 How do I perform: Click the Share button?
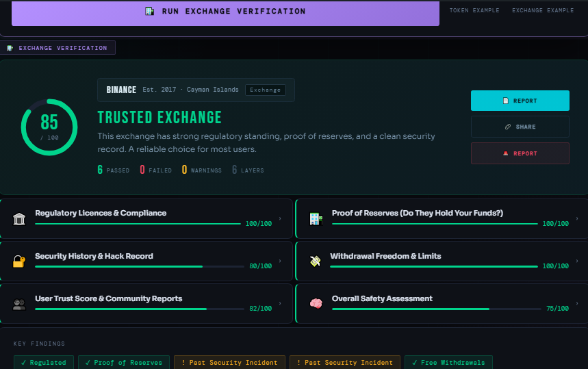pyautogui.click(x=520, y=127)
